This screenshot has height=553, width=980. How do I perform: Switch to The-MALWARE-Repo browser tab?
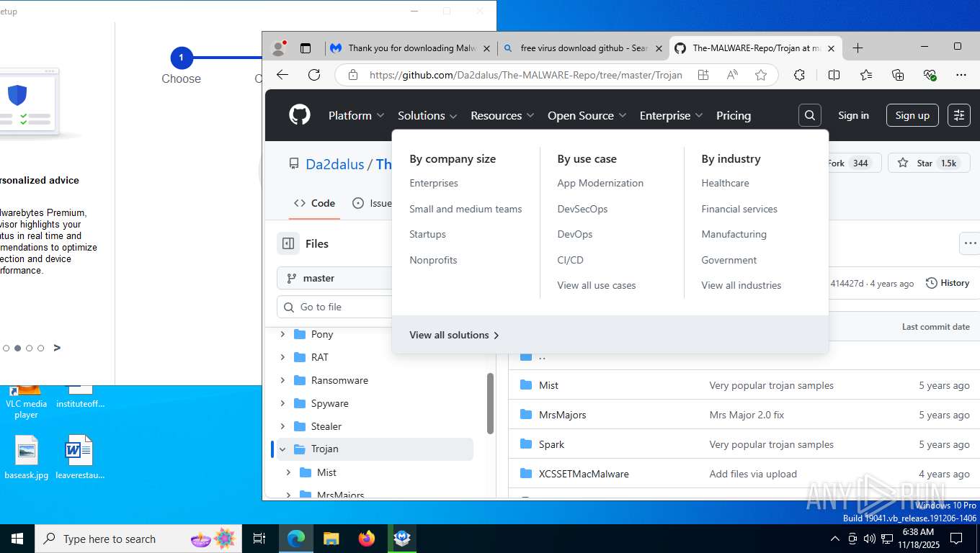756,48
